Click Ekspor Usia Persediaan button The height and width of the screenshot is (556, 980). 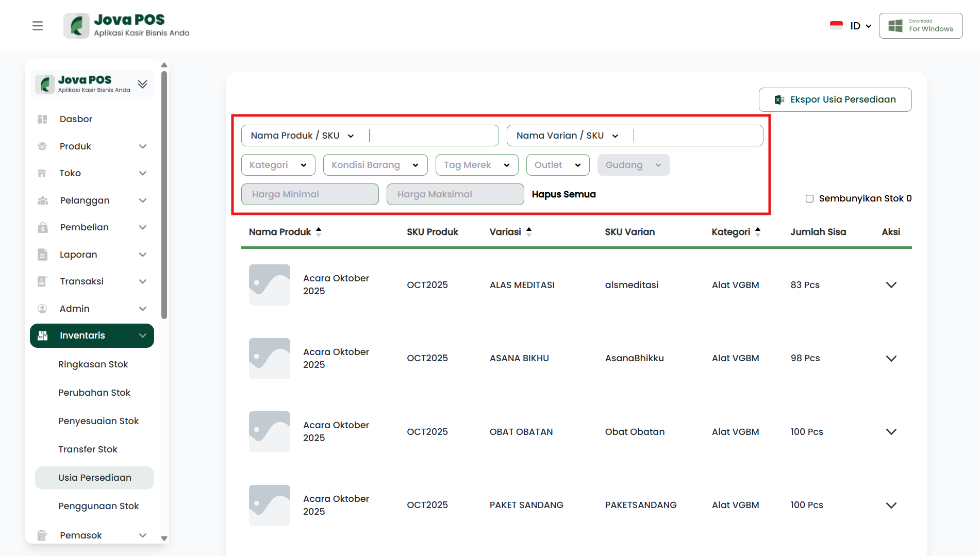click(x=835, y=99)
